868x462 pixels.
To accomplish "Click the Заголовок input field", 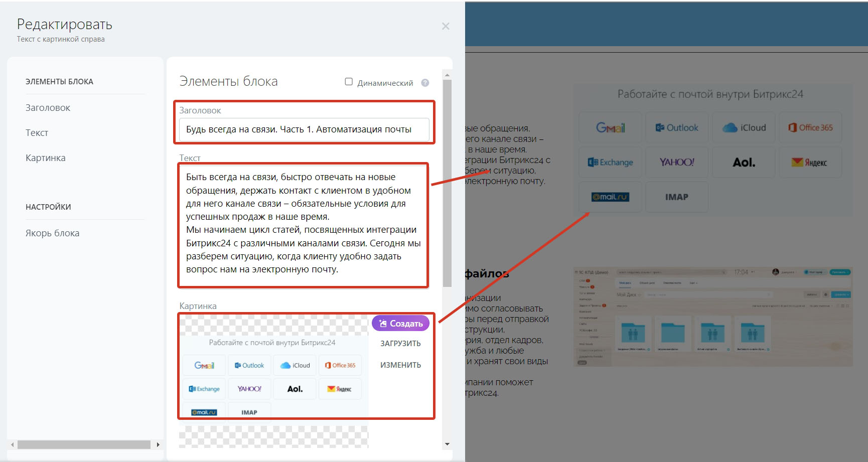I will [x=304, y=129].
